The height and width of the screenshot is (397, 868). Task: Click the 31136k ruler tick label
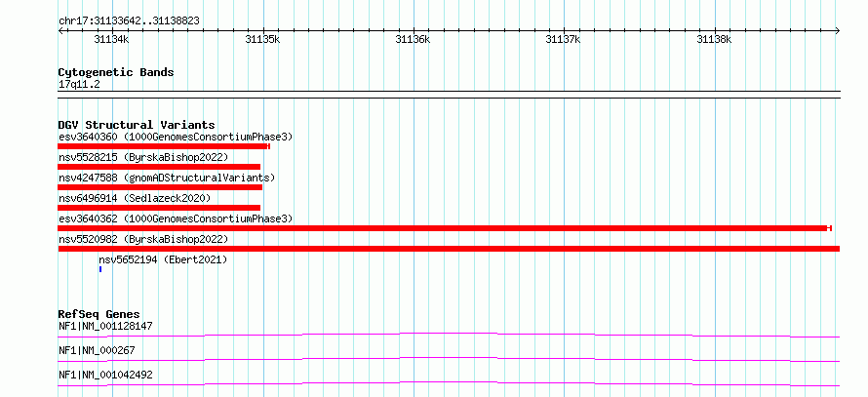(413, 40)
